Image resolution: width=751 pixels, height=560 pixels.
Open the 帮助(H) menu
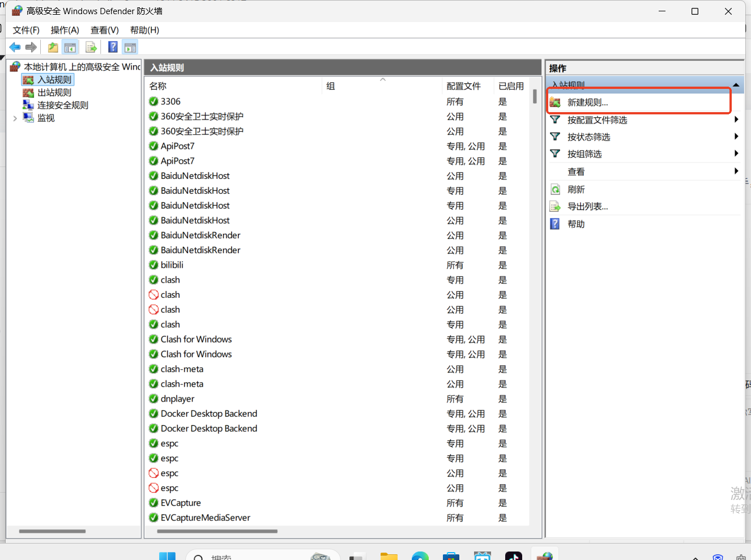144,30
